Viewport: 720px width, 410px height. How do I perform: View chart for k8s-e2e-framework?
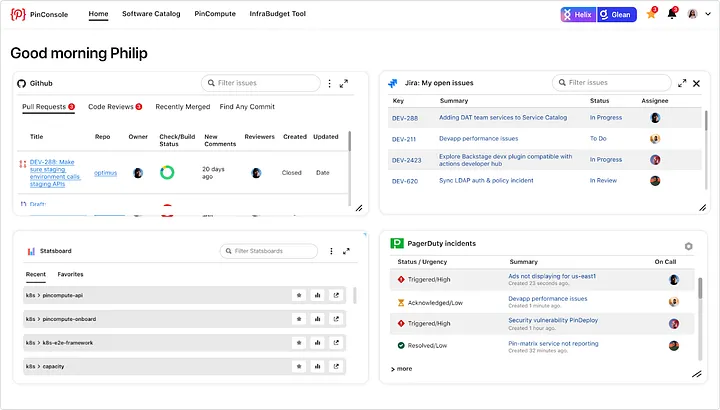point(317,343)
